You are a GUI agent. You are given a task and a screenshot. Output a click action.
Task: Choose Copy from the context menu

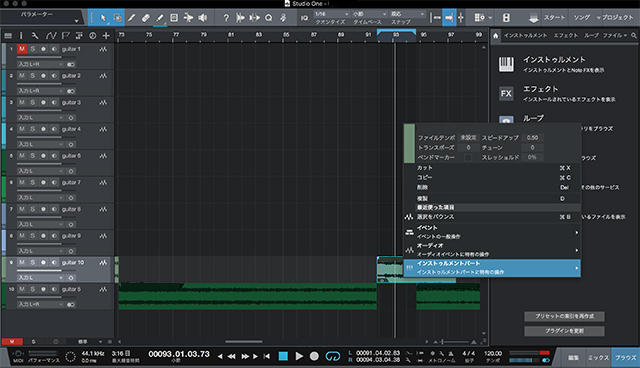coord(492,177)
